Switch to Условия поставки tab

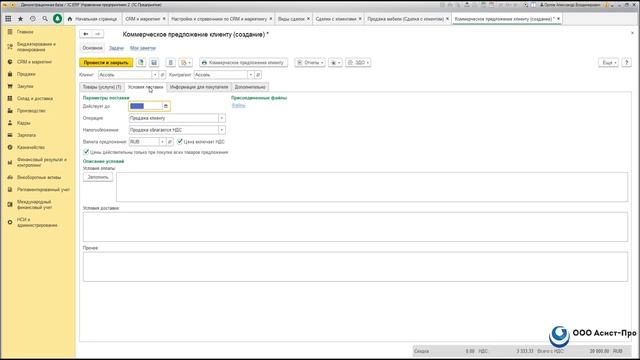coord(145,87)
